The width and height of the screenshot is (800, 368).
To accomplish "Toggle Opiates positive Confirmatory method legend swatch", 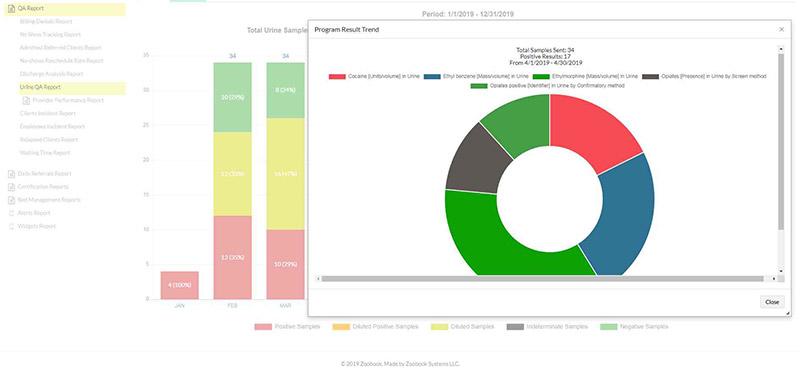I will [x=479, y=86].
